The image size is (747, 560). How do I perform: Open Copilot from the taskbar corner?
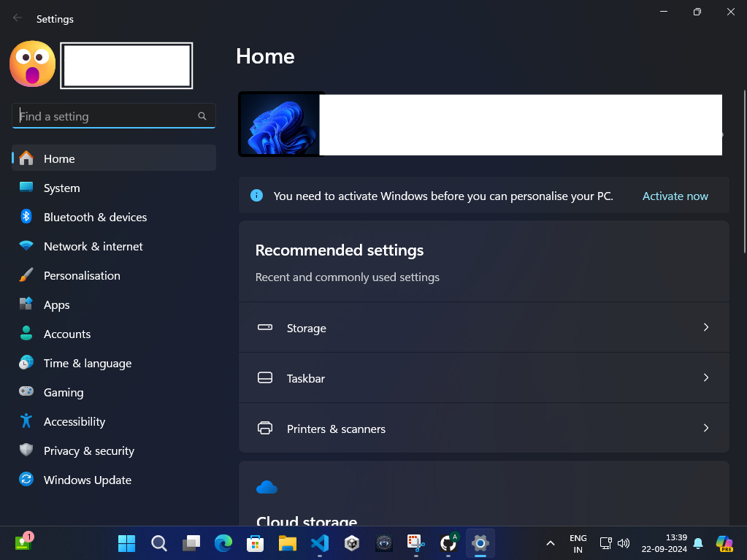(x=724, y=543)
